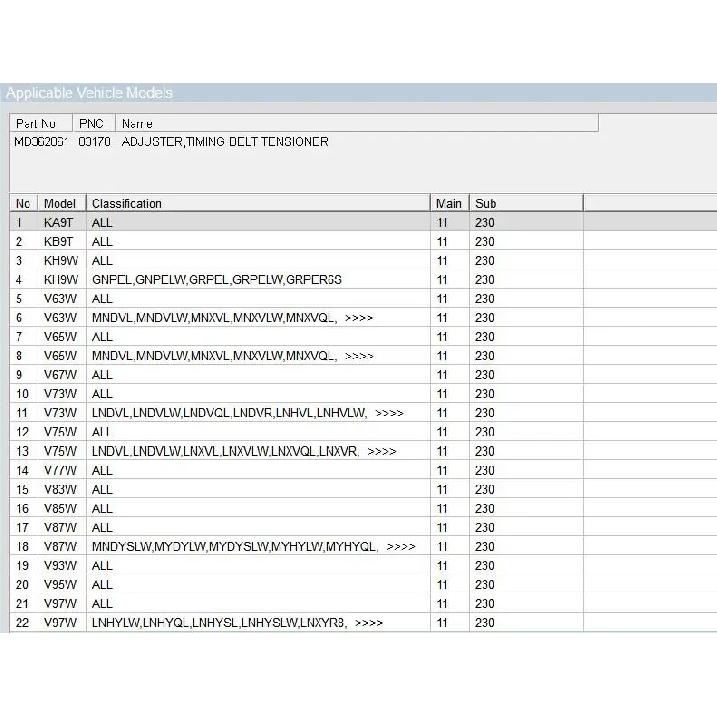Sort by the Sub column header
This screenshot has width=717, height=717.
click(526, 203)
